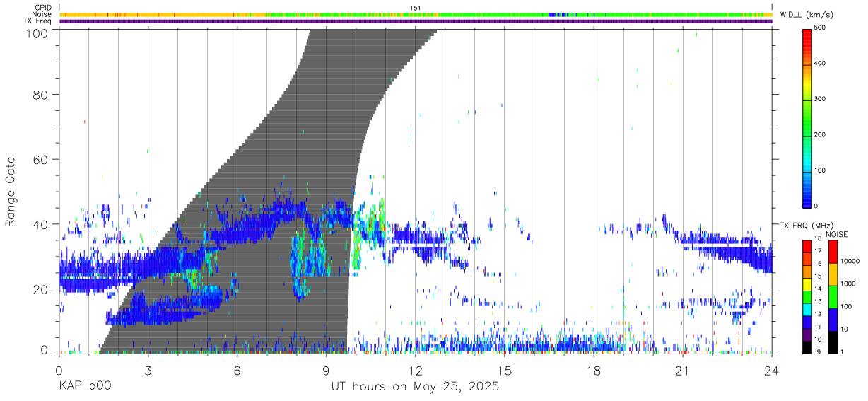
Task: Click the 60 tick on Range Gate axis
Action: point(40,159)
